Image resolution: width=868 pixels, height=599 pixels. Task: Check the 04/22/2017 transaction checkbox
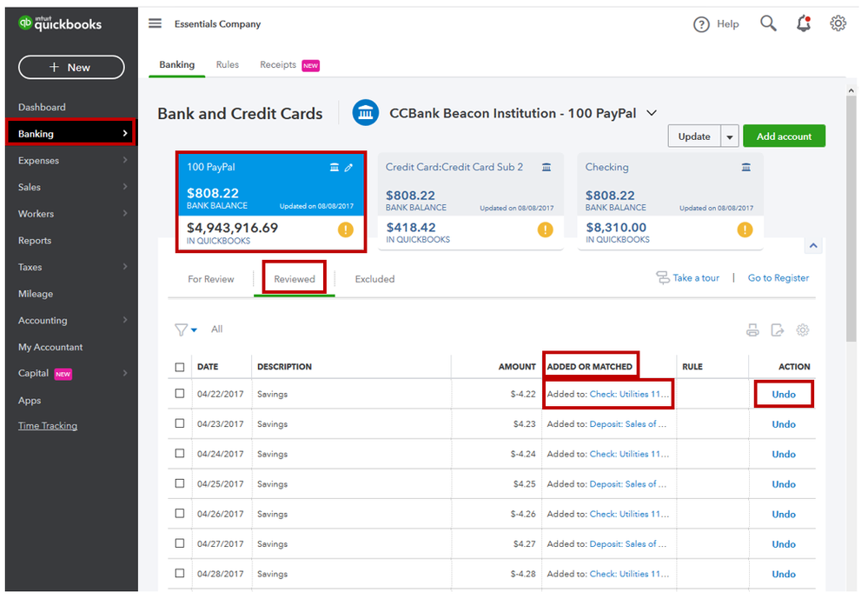(179, 394)
